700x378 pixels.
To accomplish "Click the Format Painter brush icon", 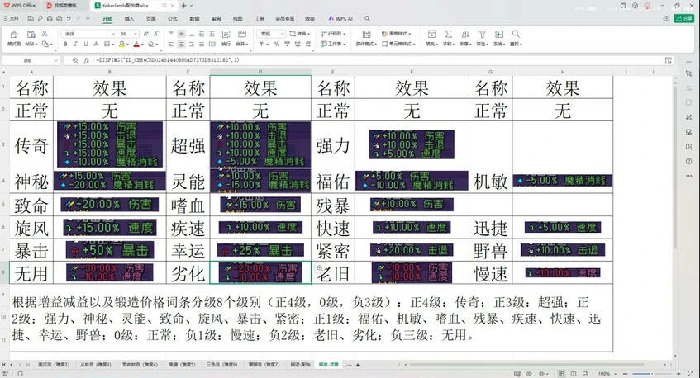I will (x=14, y=35).
